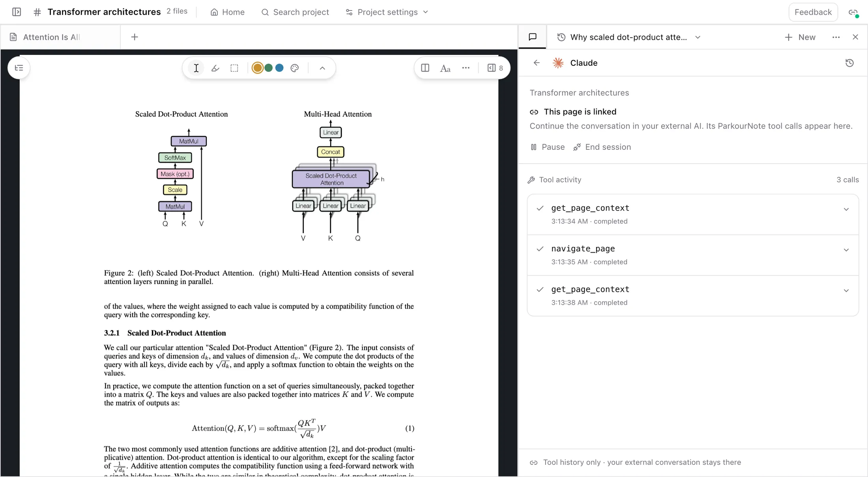Select the highlighter pen tool
The width and height of the screenshot is (868, 477).
[215, 68]
